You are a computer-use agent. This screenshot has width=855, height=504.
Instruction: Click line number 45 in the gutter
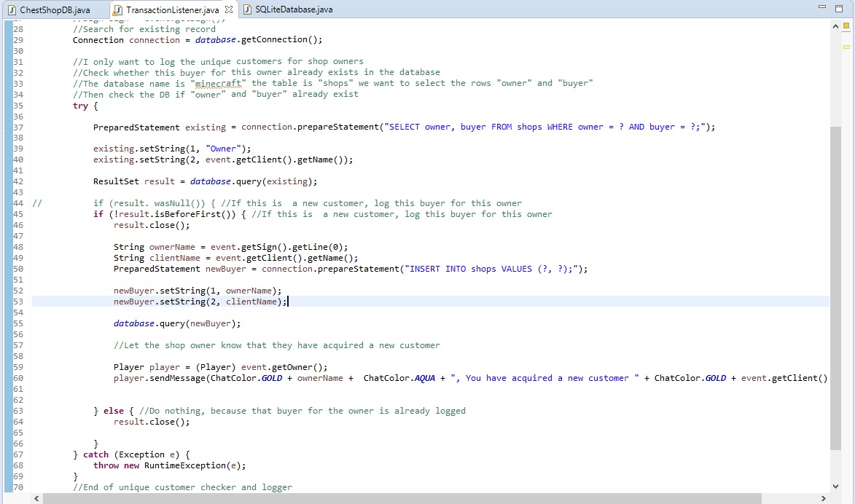[x=18, y=214]
